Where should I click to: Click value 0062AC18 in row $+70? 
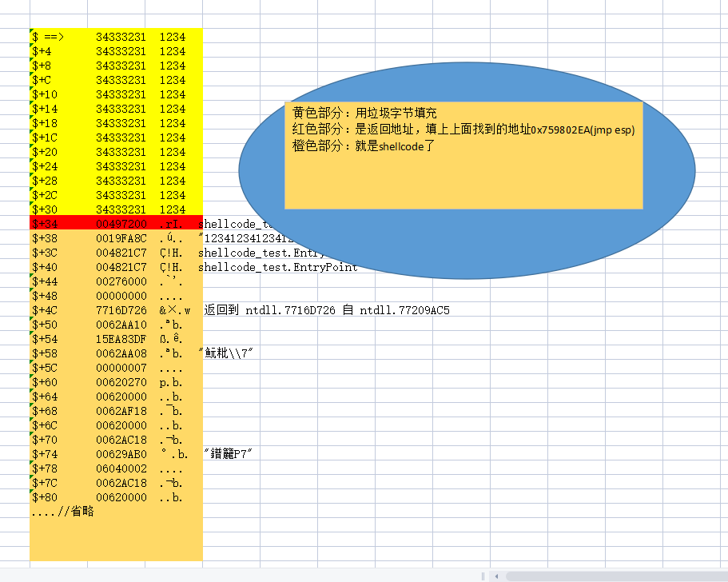[x=121, y=440]
